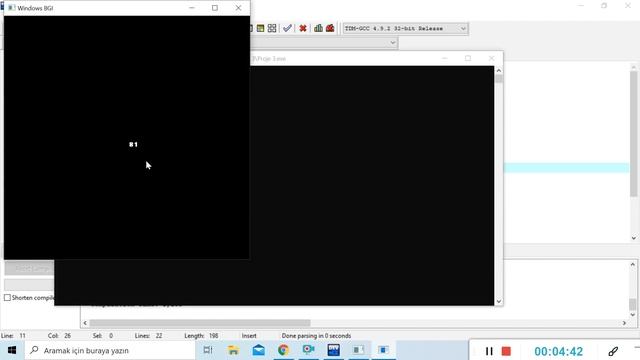Click the four-squares grid toolbar icon
Screen dimensions: 640x360
point(272,28)
